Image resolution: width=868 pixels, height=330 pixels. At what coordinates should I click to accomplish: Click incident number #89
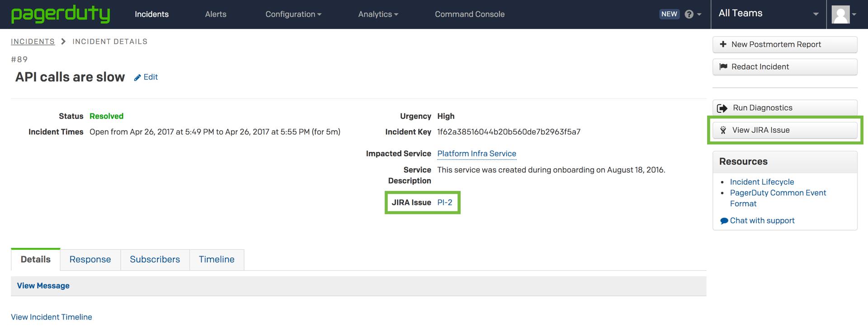coord(19,60)
